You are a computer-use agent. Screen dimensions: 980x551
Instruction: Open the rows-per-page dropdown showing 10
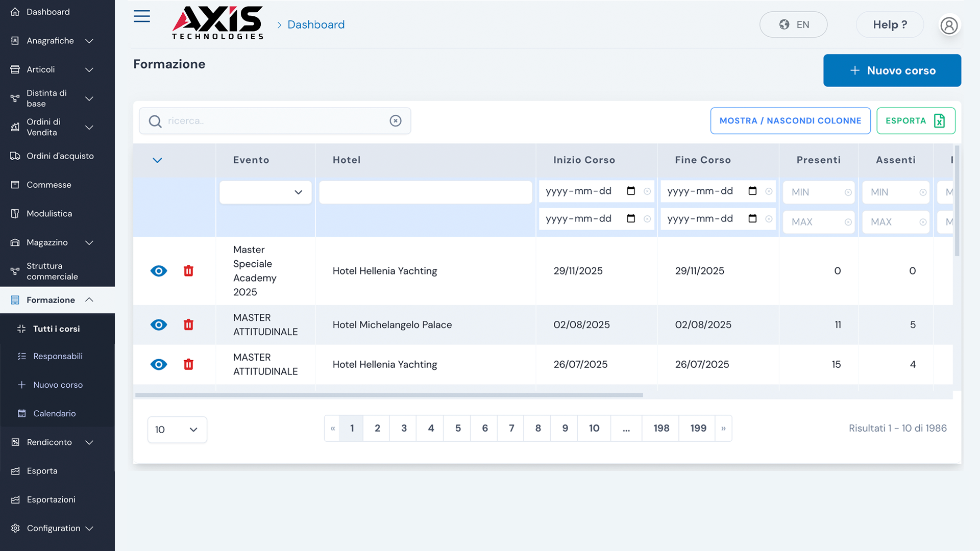pyautogui.click(x=177, y=430)
